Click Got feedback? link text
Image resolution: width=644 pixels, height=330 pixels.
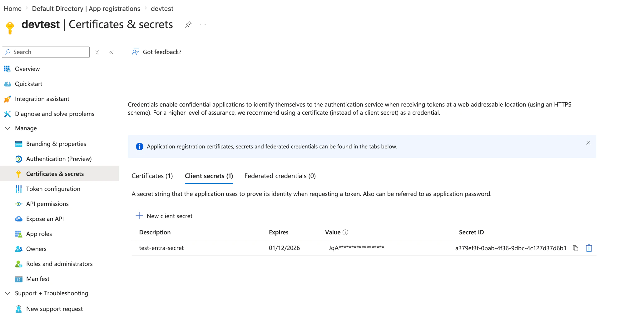point(162,52)
